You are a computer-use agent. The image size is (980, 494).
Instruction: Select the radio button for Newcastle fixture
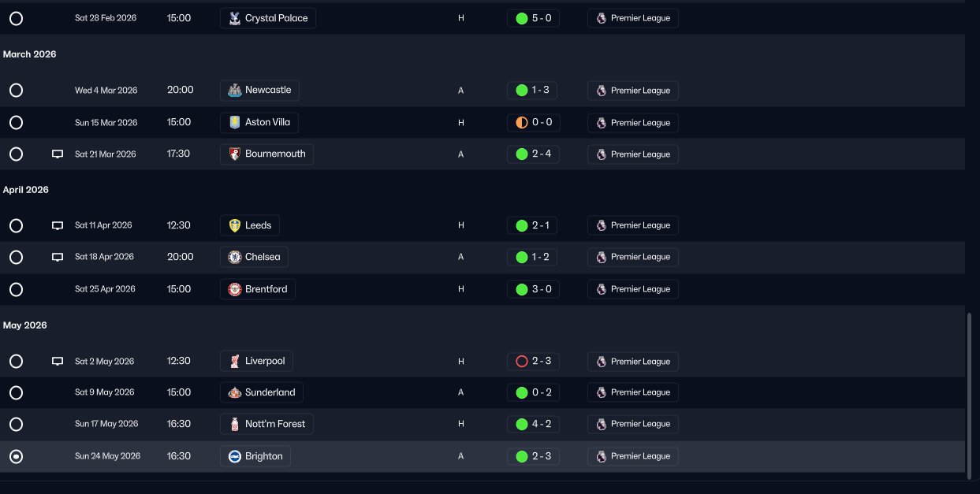point(16,91)
